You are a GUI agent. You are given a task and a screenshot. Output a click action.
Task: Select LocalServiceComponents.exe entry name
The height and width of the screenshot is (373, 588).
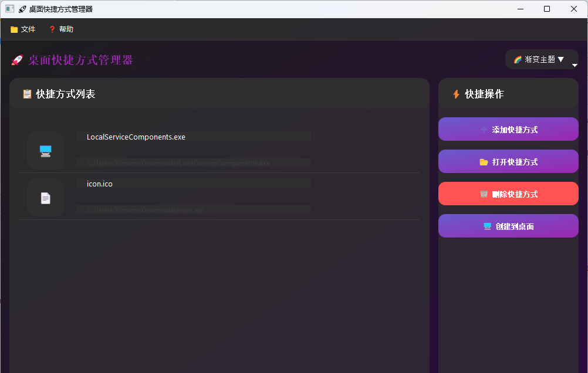pos(136,137)
